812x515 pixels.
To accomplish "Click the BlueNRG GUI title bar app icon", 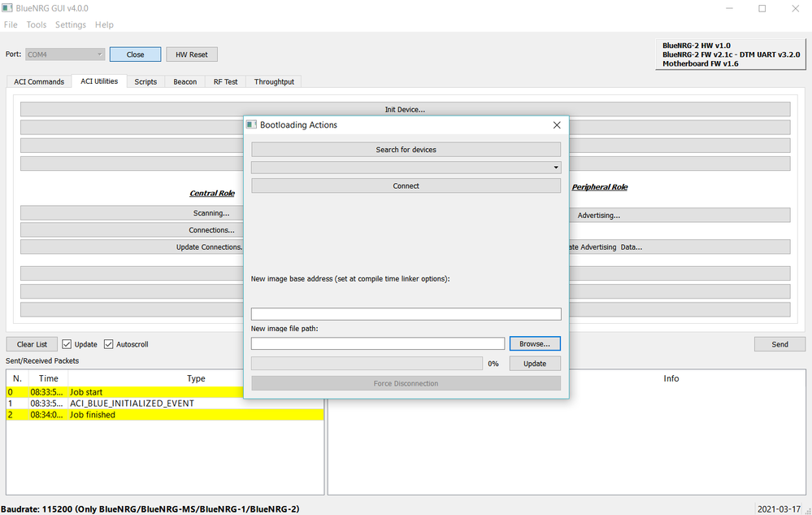I will pyautogui.click(x=7, y=8).
